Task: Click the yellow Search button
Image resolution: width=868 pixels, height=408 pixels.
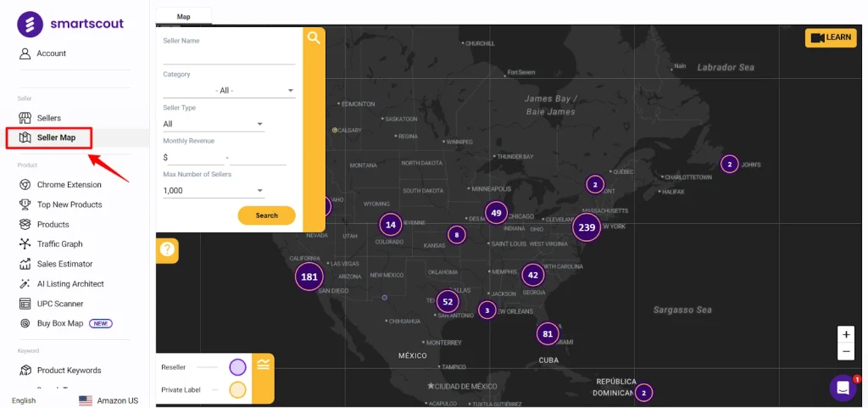Action: tap(267, 215)
